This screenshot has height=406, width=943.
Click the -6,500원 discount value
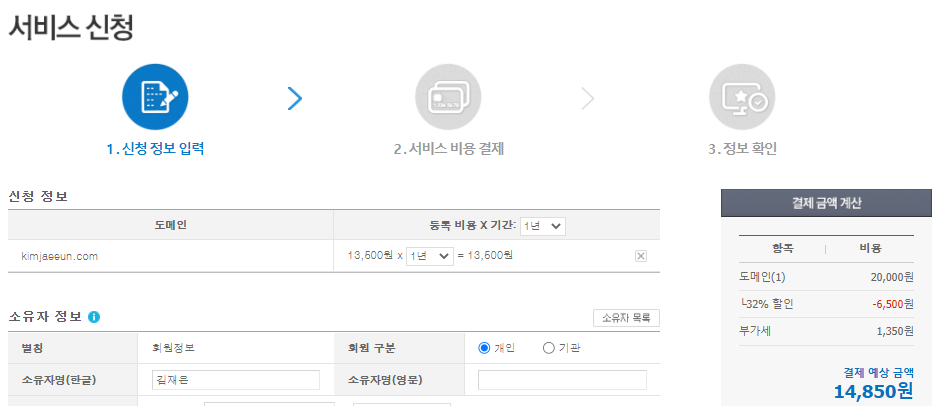coord(892,304)
